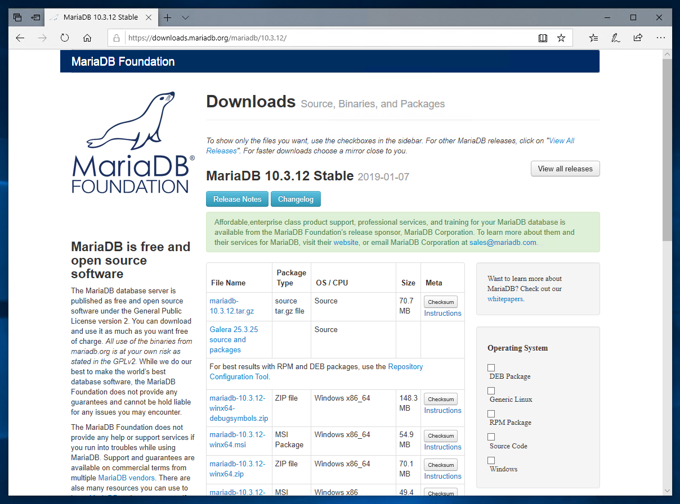This screenshot has width=680, height=504.
Task: Select the MariaDB 10.3.12 Stable tab
Action: click(100, 17)
